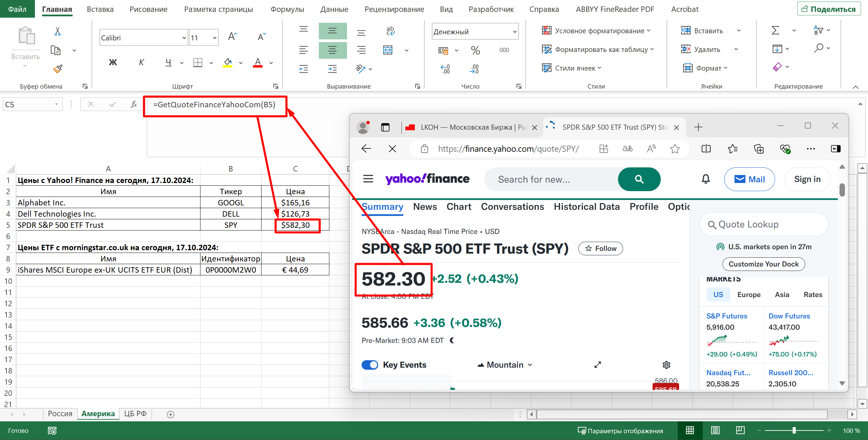Decrease indent icon

304,69
